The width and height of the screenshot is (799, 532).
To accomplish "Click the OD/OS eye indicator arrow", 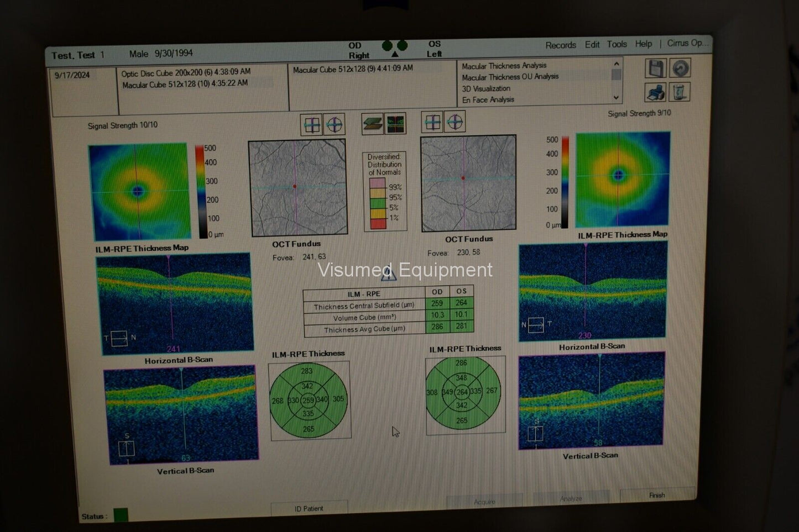I will pyautogui.click(x=395, y=54).
